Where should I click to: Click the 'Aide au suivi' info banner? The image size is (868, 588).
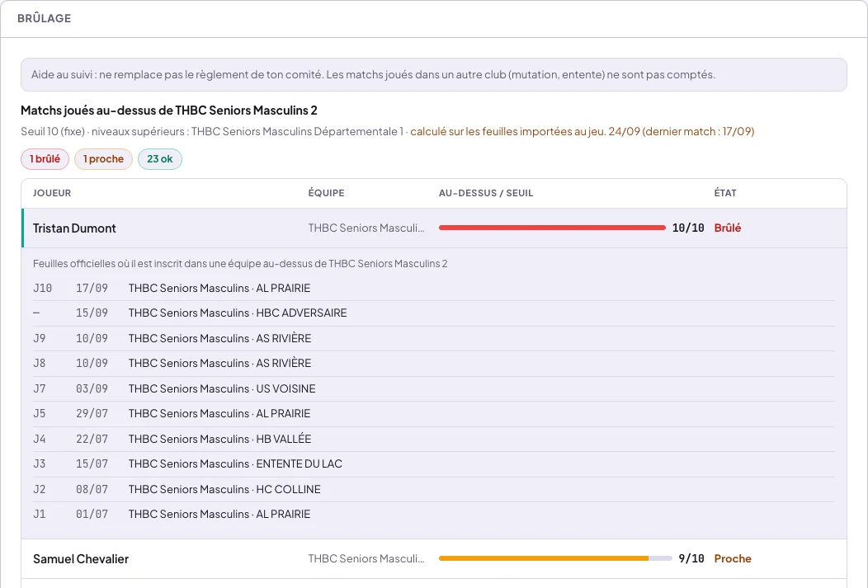434,75
